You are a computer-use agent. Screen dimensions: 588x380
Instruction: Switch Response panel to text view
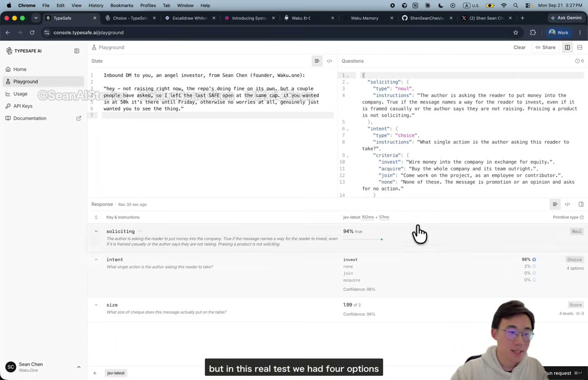click(x=555, y=204)
